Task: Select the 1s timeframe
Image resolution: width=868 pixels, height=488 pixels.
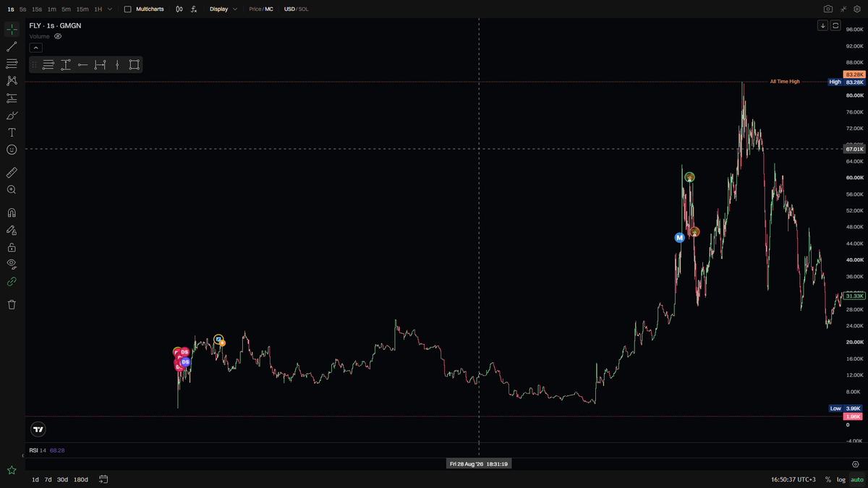Action: [x=10, y=9]
